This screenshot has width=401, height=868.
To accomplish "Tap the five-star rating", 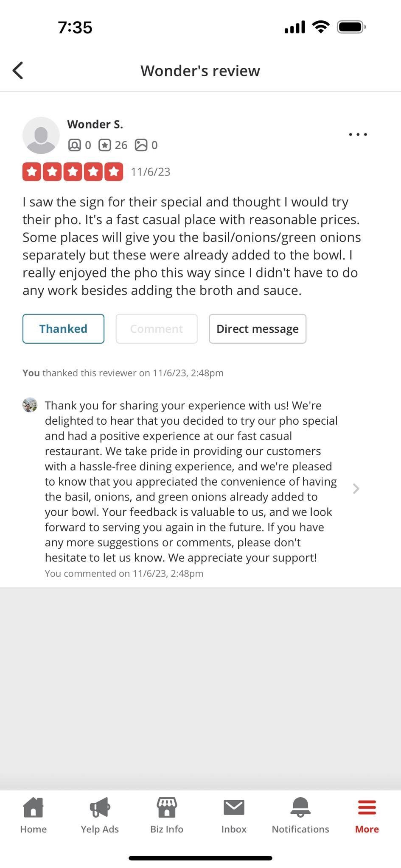I will (x=73, y=172).
